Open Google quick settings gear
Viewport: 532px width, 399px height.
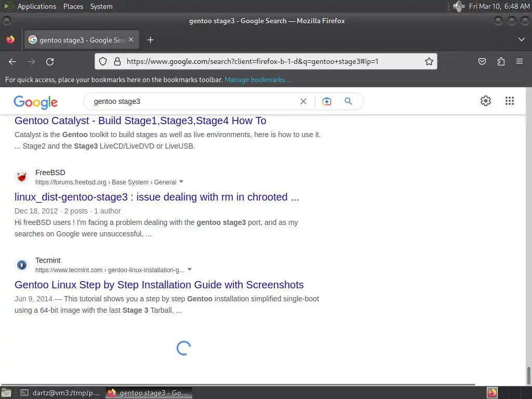pyautogui.click(x=486, y=101)
